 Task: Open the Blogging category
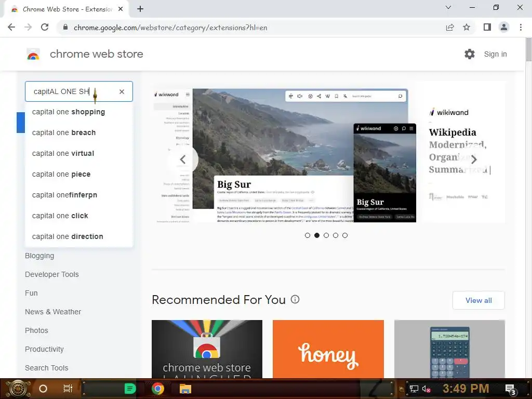pyautogui.click(x=39, y=256)
